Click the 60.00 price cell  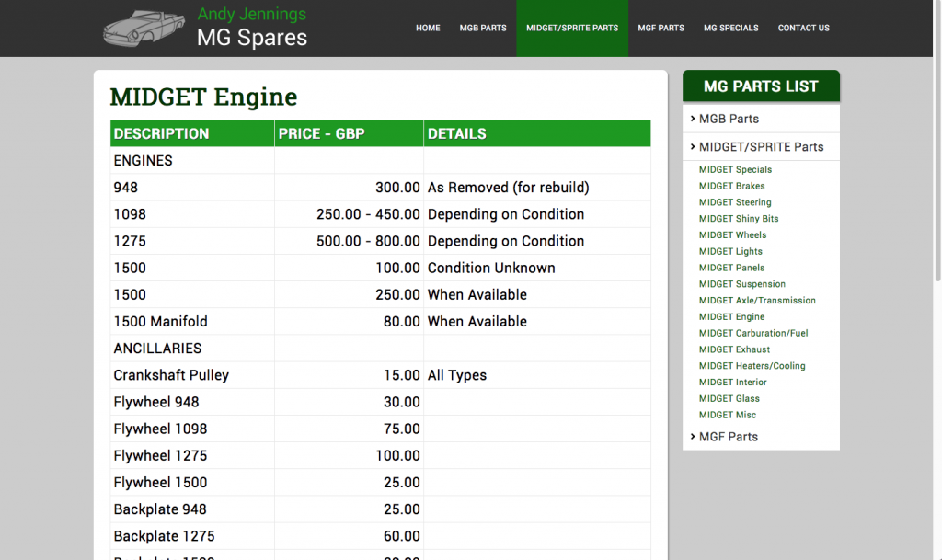click(x=349, y=536)
